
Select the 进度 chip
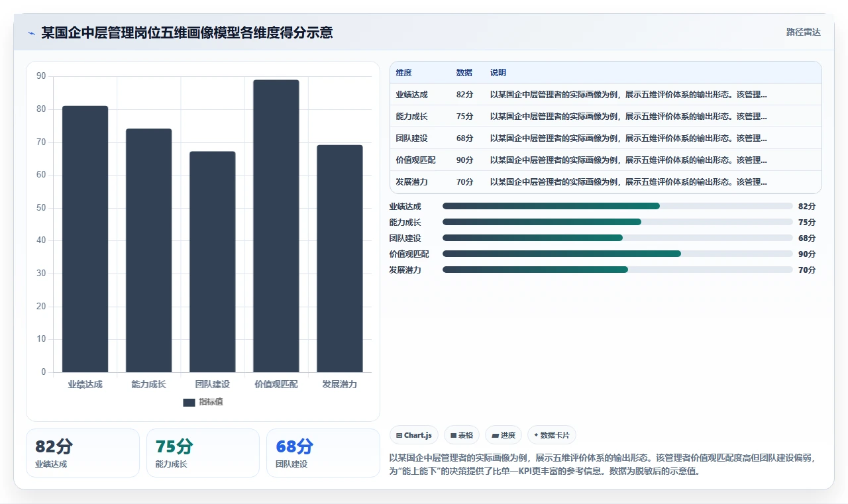pyautogui.click(x=503, y=435)
